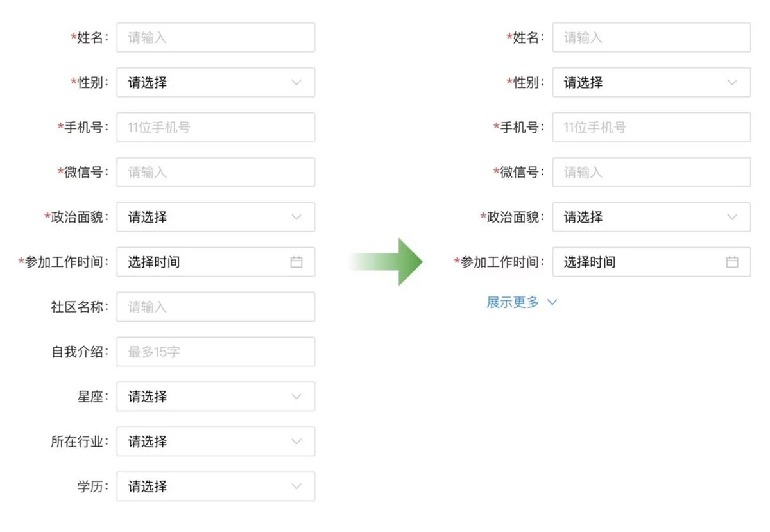Click the green arrow graphic

[401, 262]
